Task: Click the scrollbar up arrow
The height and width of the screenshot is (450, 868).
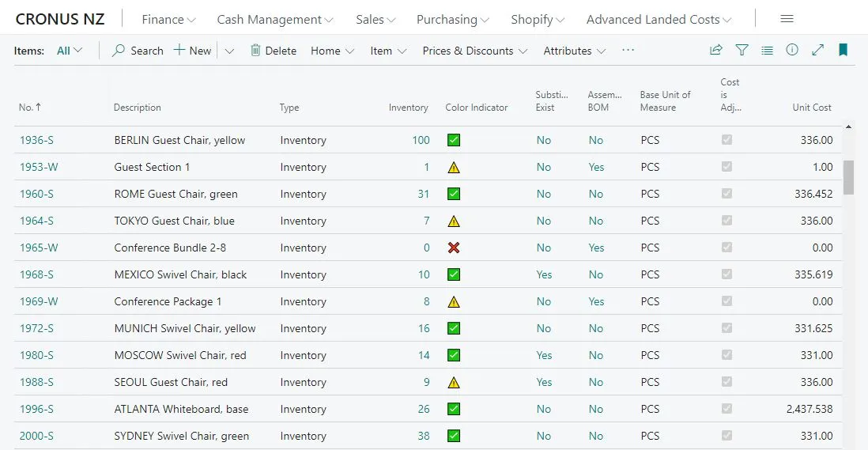Action: click(x=848, y=127)
